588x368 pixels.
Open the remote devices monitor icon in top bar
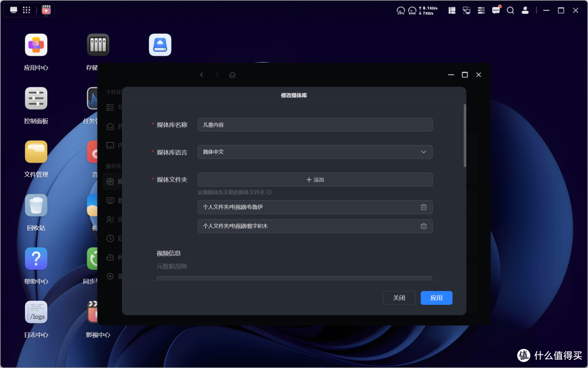point(467,10)
